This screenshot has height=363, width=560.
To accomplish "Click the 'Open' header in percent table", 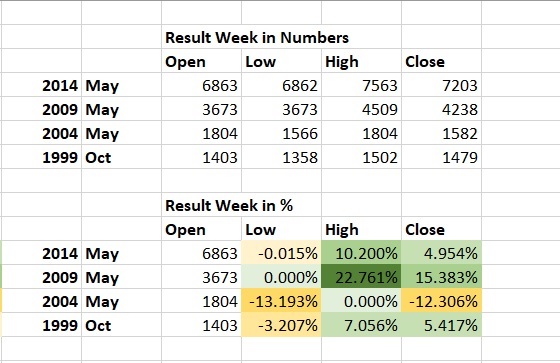I will click(x=201, y=229).
